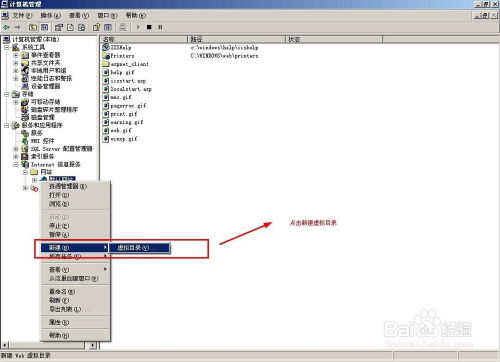Image resolution: width=500 pixels, height=362 pixels.
Task: Choose 属性(R) from context menu
Action: click(74, 322)
